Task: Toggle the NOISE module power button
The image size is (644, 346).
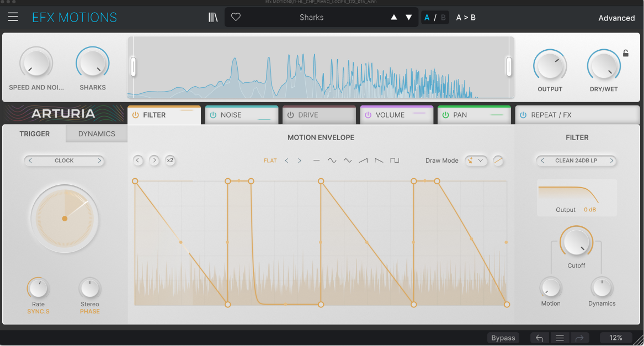Action: coord(213,115)
